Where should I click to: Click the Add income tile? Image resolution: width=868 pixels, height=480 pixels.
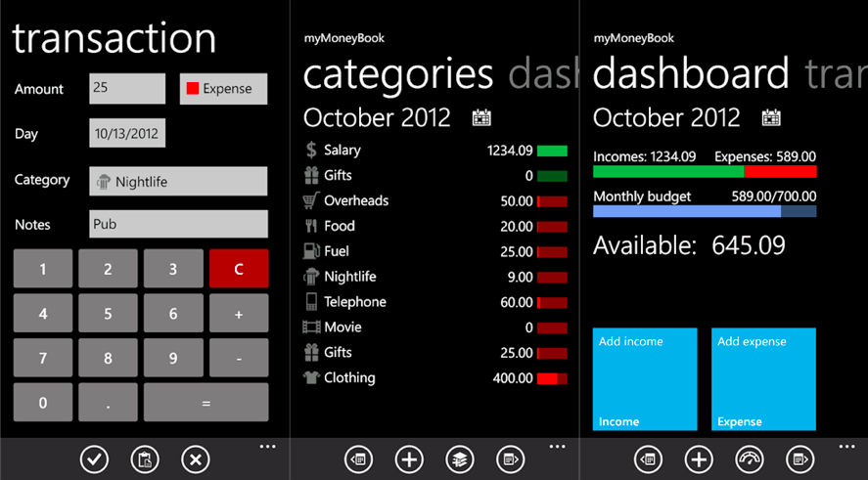(x=645, y=379)
